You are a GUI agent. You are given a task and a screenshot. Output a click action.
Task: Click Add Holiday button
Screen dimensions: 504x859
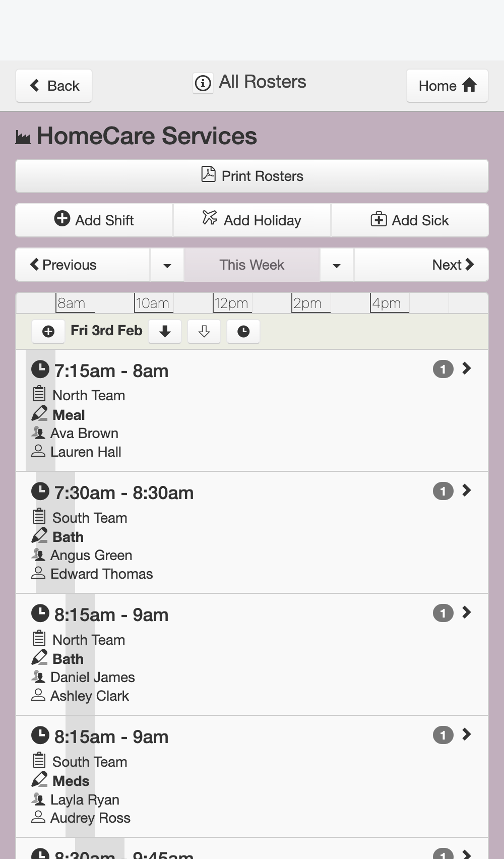252,220
